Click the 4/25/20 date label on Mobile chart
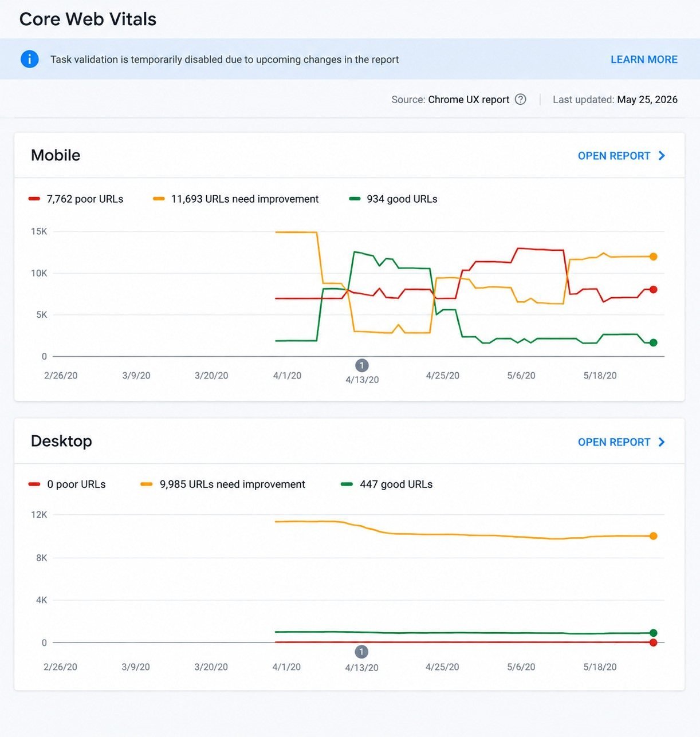700x737 pixels. (x=443, y=376)
